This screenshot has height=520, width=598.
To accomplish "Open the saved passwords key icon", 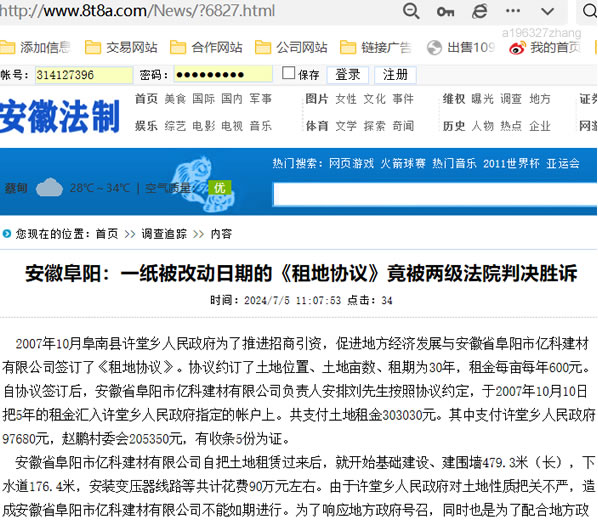I will click(445, 12).
